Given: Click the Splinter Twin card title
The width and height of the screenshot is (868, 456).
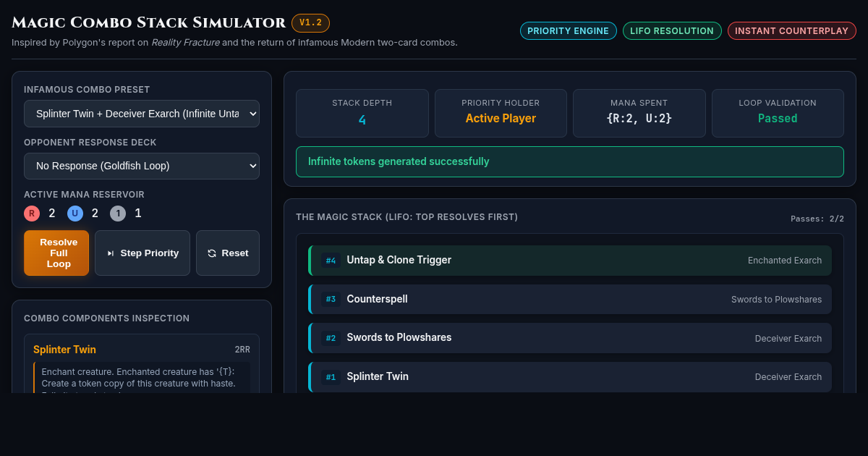Looking at the screenshot, I should pos(64,350).
